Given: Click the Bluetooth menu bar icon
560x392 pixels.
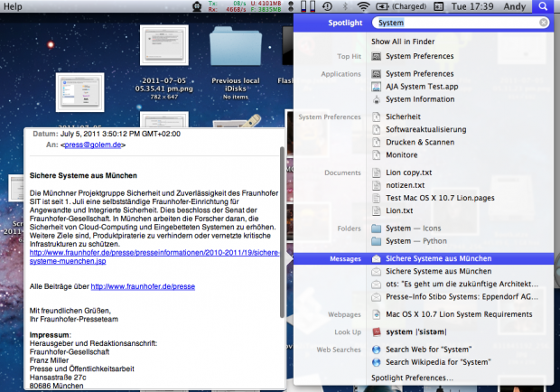Looking at the screenshot, I should (344, 6).
